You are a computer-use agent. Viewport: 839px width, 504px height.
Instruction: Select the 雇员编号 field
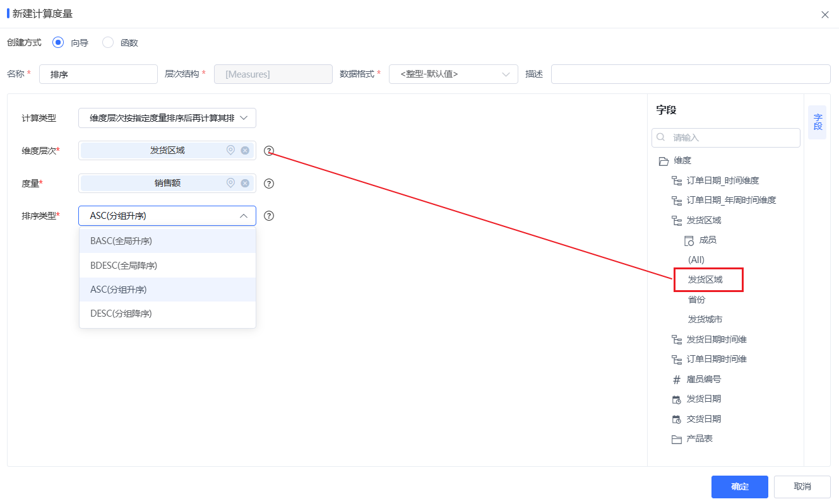coord(704,379)
